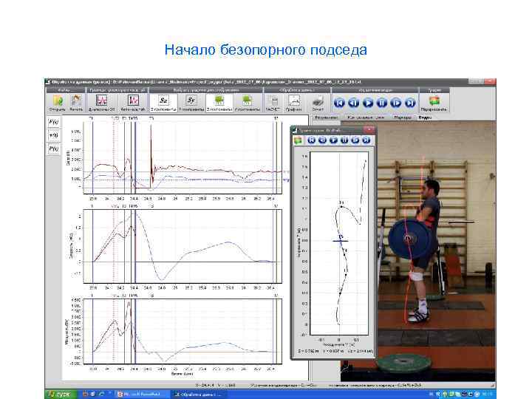Toggle the third green components display button

click(219, 103)
